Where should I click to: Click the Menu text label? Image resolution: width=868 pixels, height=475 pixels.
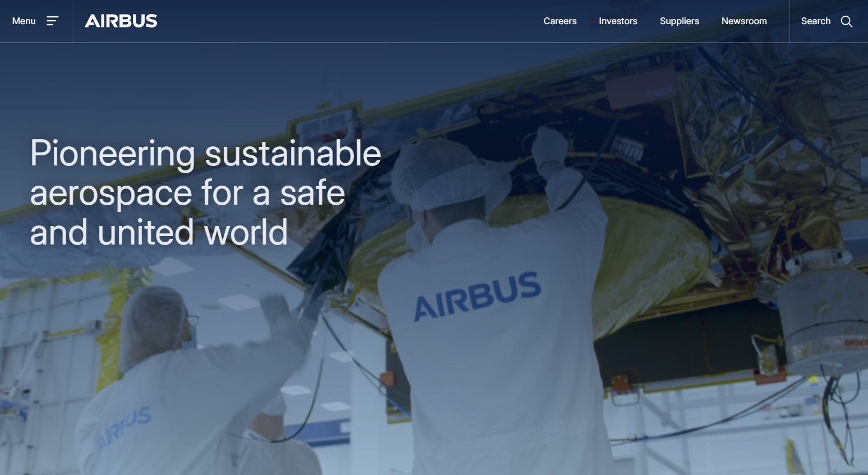coord(24,21)
